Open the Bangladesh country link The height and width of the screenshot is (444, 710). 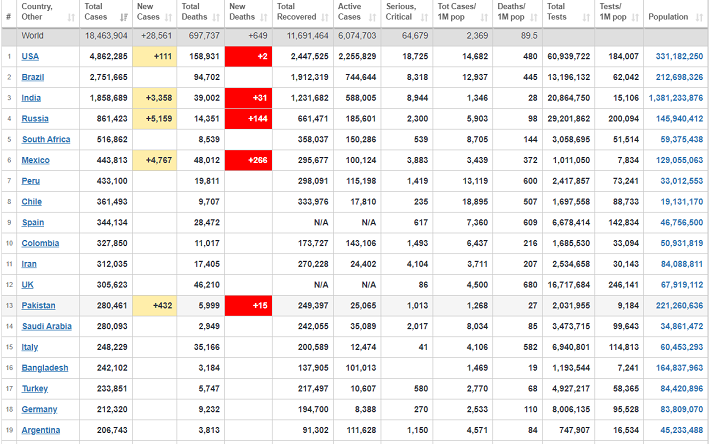45,368
